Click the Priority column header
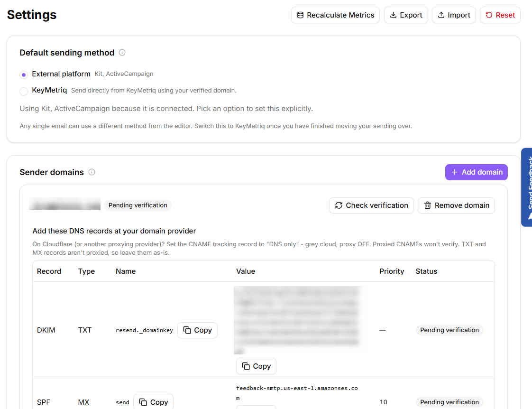Screen dimensions: 532x409 pos(392,271)
